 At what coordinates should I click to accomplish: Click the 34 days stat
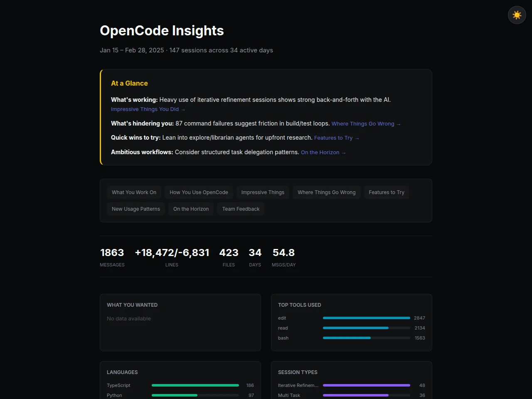[255, 258]
